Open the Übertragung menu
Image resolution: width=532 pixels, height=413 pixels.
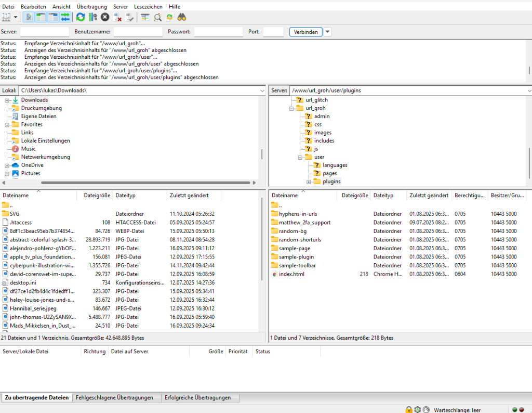coord(91,6)
